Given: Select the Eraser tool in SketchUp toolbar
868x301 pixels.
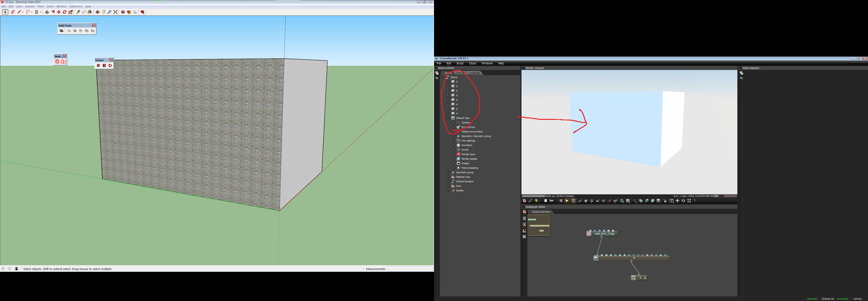Looking at the screenshot, I should click(x=13, y=12).
